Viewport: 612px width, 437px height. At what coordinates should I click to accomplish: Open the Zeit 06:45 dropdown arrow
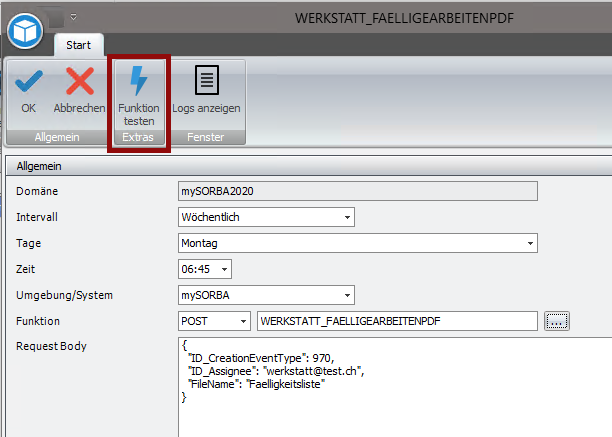[224, 269]
